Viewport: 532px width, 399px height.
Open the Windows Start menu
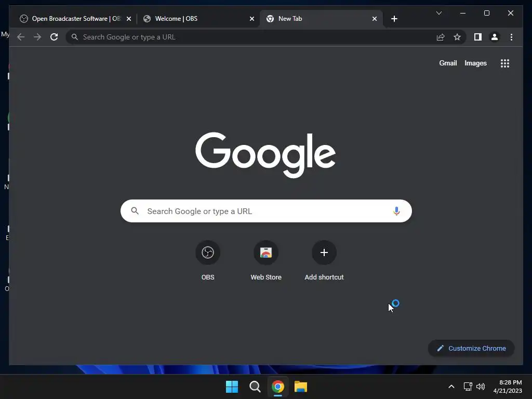point(232,387)
